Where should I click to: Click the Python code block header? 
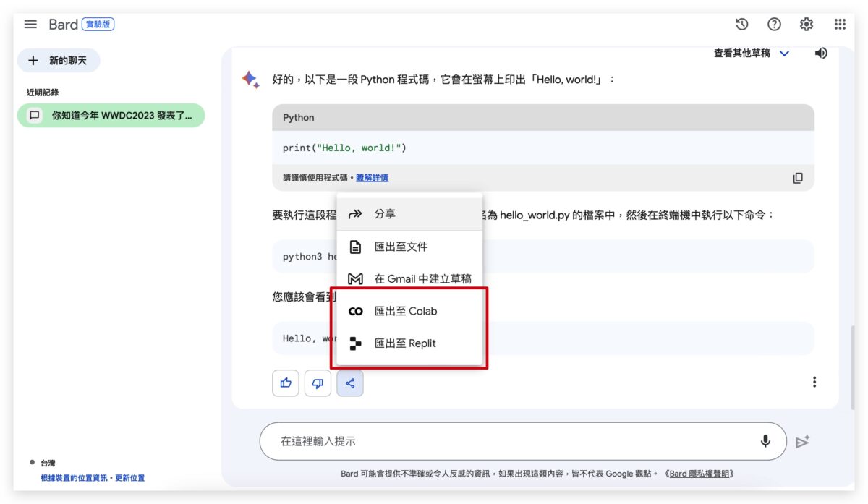click(x=543, y=117)
